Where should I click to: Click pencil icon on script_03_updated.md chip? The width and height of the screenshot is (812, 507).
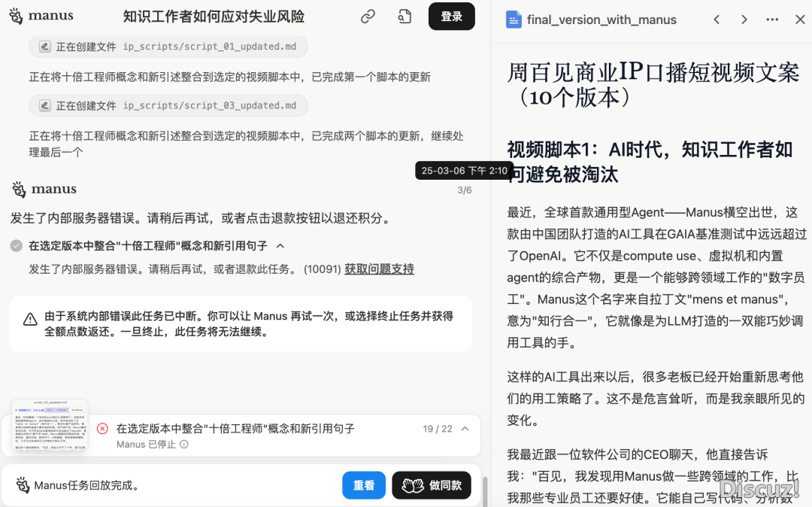[x=44, y=105]
